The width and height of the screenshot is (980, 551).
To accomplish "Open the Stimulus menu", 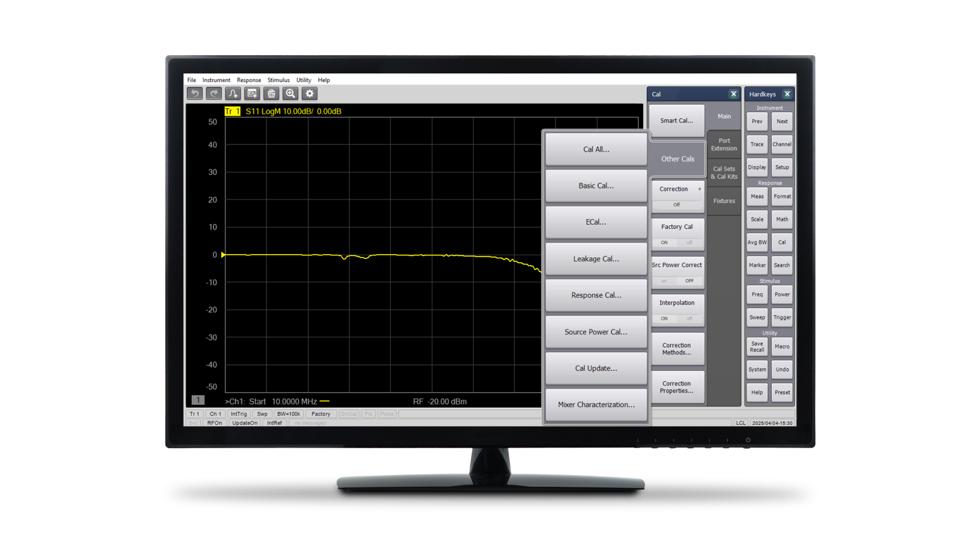I will (x=279, y=80).
